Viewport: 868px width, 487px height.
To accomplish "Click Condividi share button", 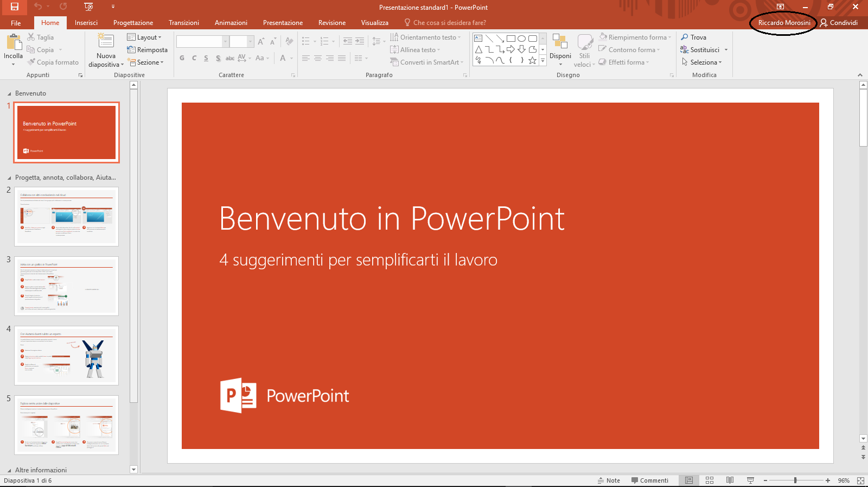I will click(839, 23).
